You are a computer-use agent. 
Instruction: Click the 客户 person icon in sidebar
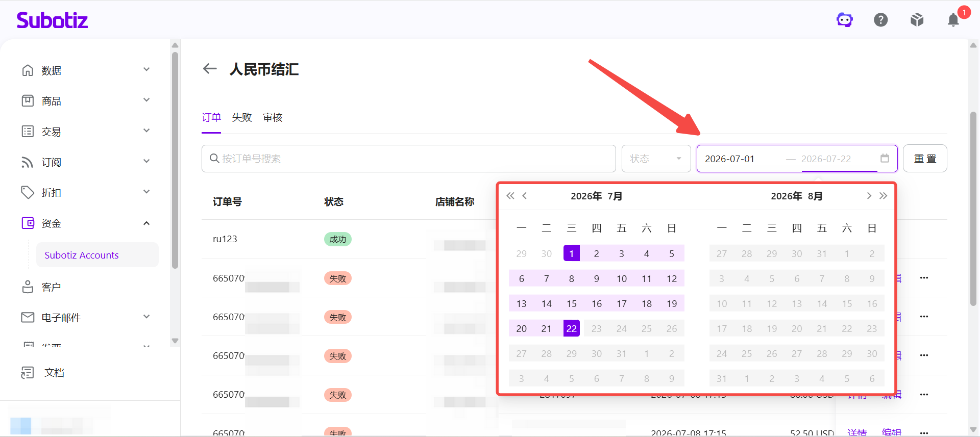pos(28,287)
